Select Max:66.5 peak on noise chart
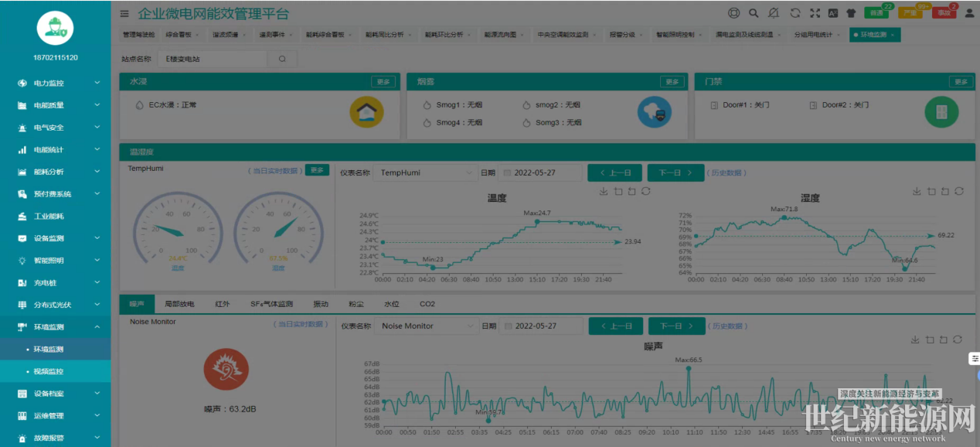The height and width of the screenshot is (447, 980). pyautogui.click(x=689, y=368)
